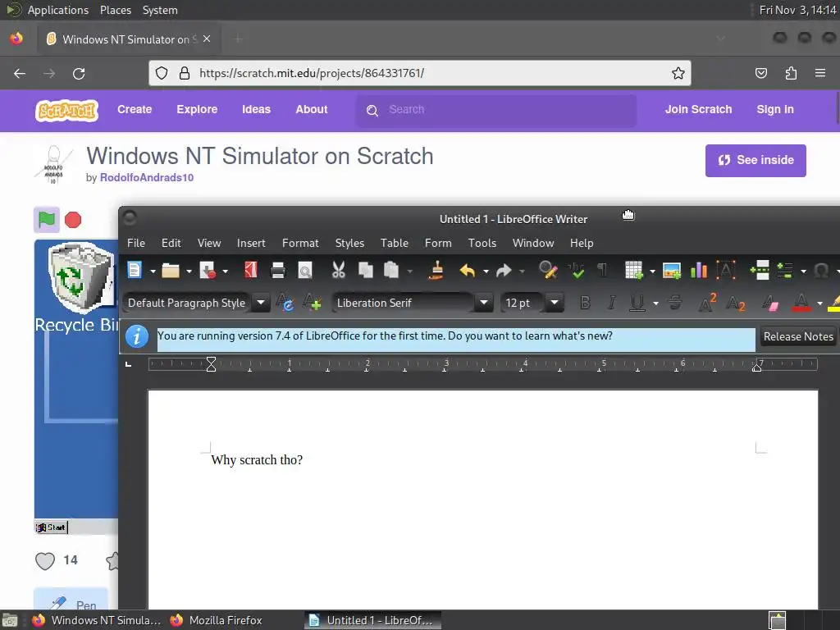Open the Format menu in Writer
This screenshot has width=840, height=630.
[x=300, y=243]
